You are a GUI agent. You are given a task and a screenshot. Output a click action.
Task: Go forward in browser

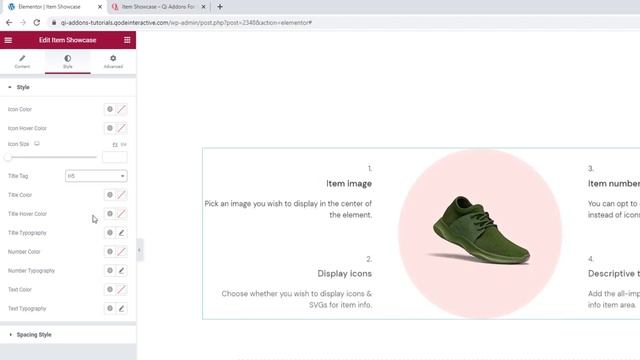click(23, 22)
